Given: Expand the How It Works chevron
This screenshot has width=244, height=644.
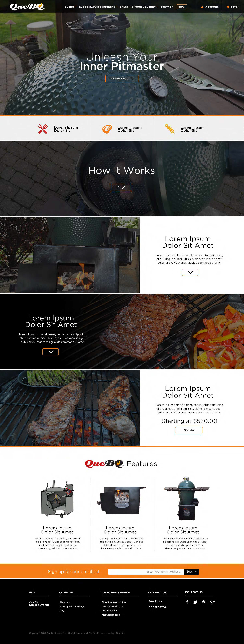Looking at the screenshot, I should (121, 187).
